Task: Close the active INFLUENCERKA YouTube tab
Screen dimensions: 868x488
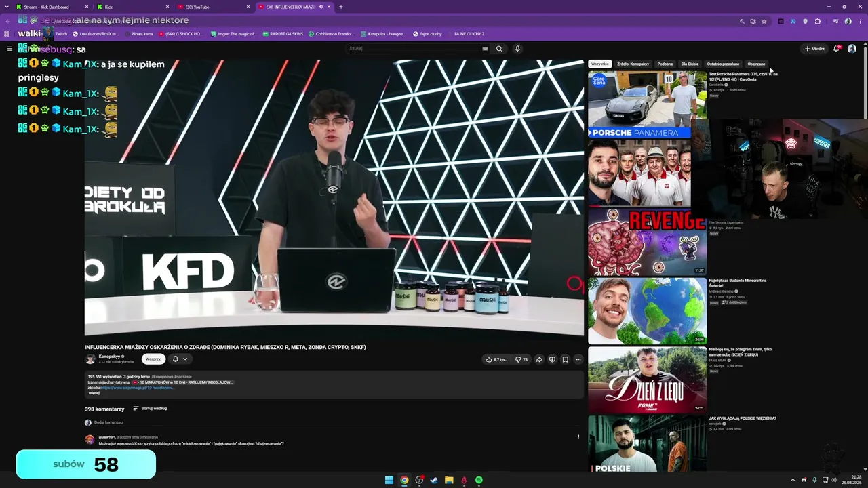Action: [330, 7]
